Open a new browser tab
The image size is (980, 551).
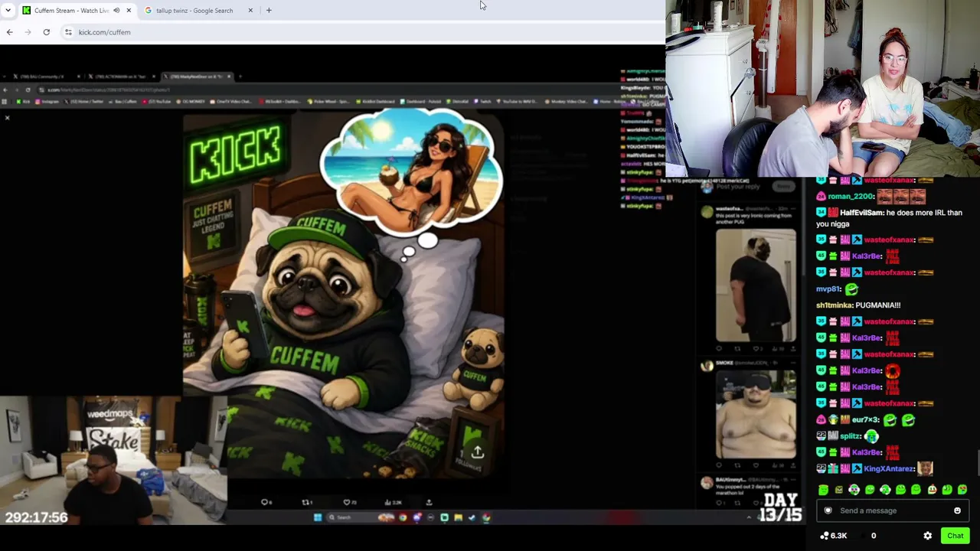coord(269,11)
